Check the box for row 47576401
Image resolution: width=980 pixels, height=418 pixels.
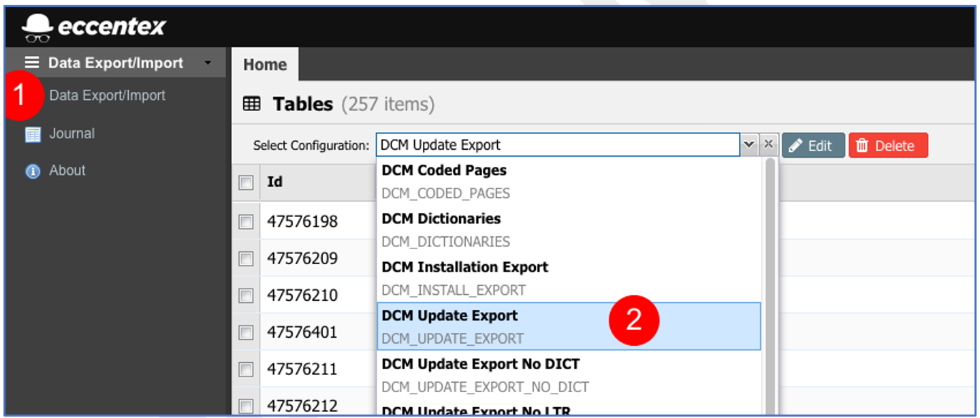[x=246, y=332]
